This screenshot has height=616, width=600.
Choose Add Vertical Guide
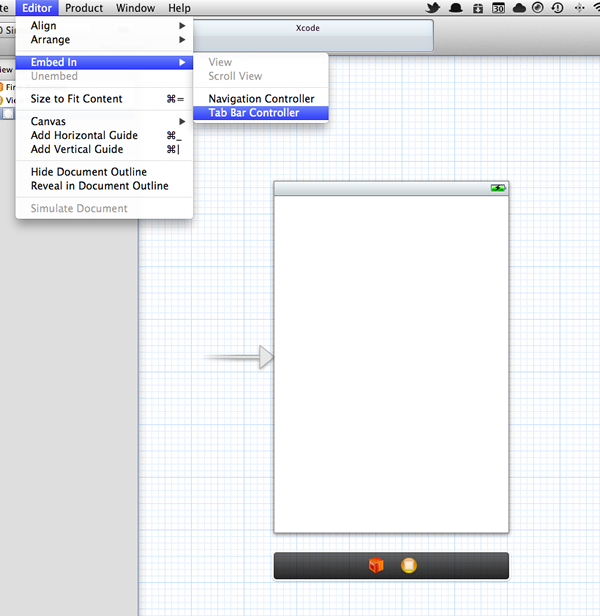[x=104, y=150]
